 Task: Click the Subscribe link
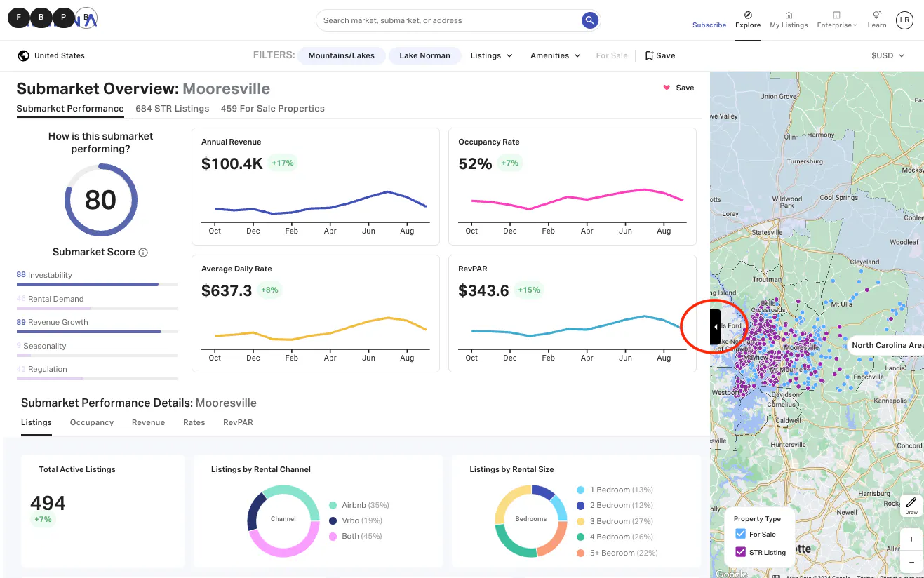coord(709,25)
